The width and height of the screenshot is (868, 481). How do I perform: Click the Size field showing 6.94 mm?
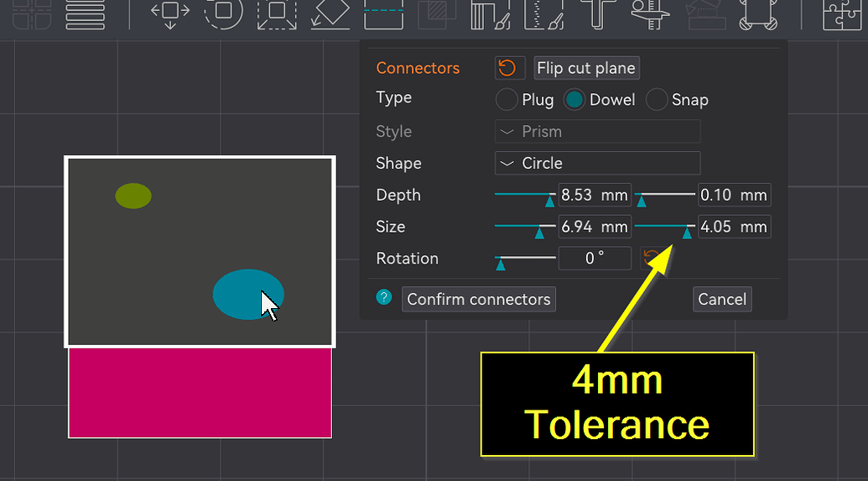[595, 227]
